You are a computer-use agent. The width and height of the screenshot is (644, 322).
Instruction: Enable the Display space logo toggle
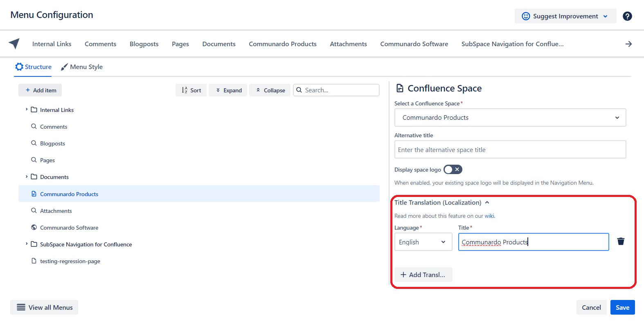[453, 170]
